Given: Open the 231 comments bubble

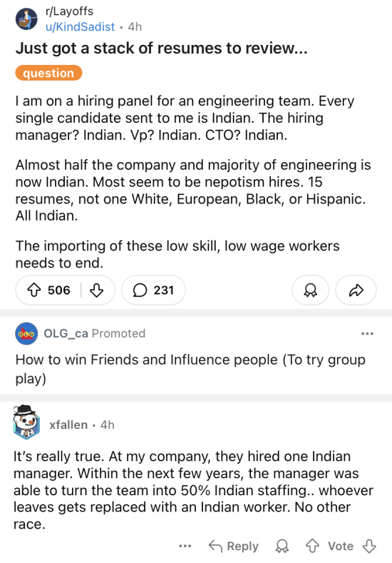Looking at the screenshot, I should [153, 290].
